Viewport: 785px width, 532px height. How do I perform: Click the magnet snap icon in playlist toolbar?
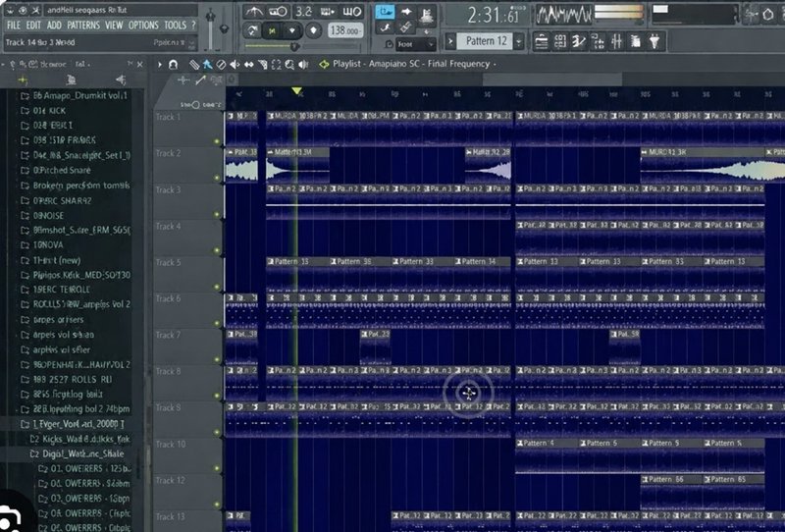click(x=173, y=64)
